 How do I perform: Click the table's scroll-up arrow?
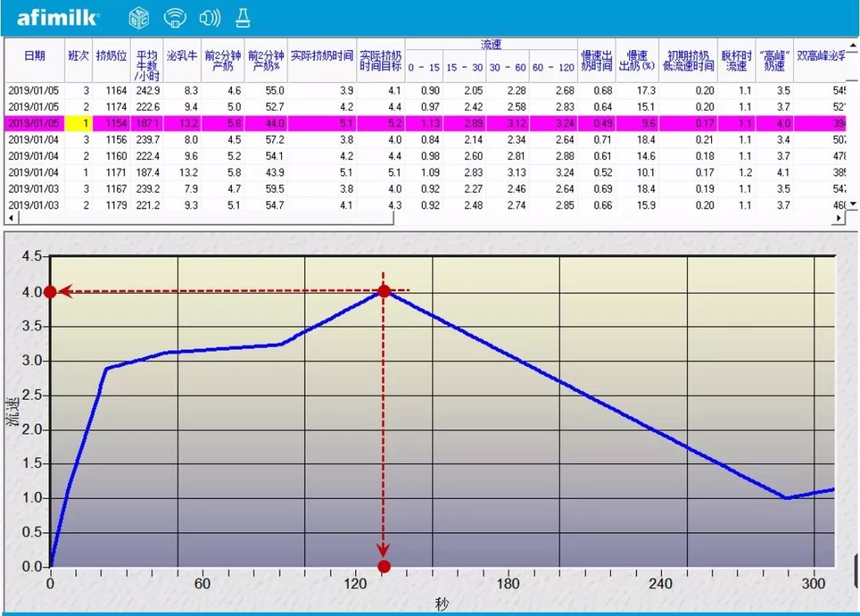point(852,45)
